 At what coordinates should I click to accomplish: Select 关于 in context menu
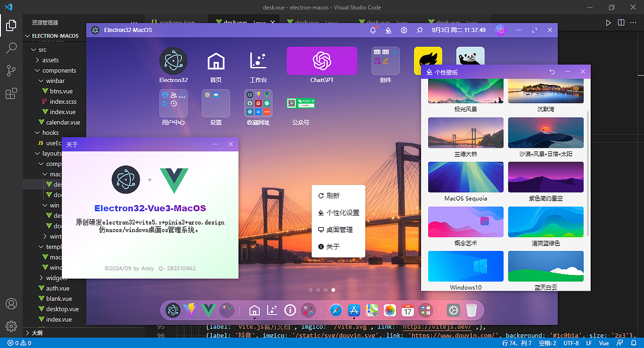(x=338, y=246)
